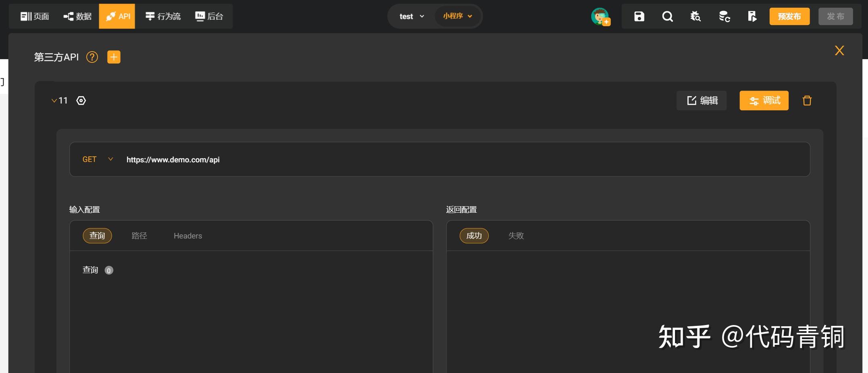Add a new third-party API with plus icon

point(114,57)
